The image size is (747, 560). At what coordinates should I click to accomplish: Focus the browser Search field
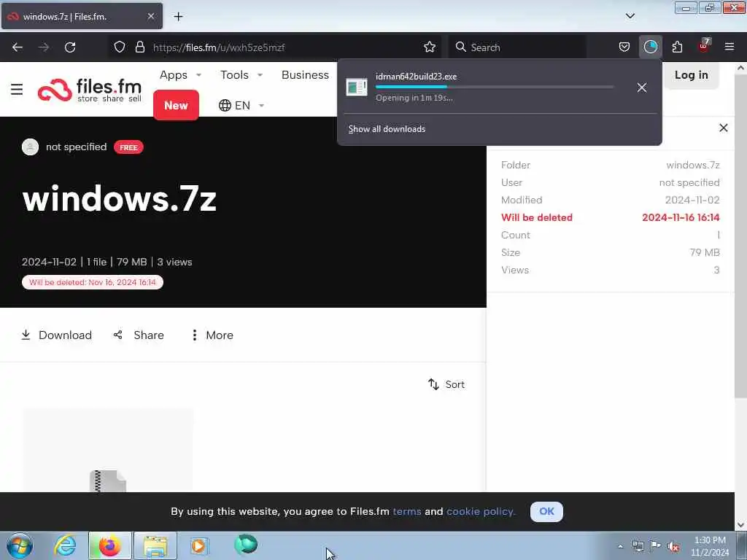point(517,47)
